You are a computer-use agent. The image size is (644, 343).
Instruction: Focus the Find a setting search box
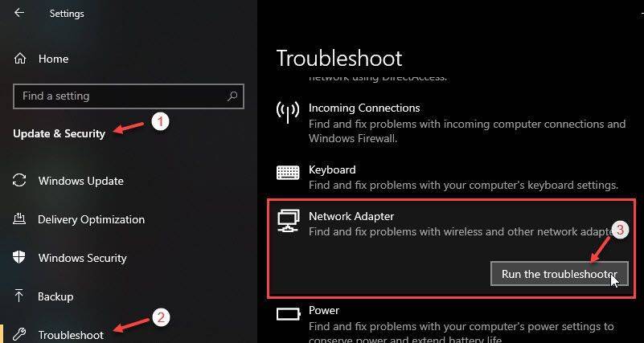point(121,96)
